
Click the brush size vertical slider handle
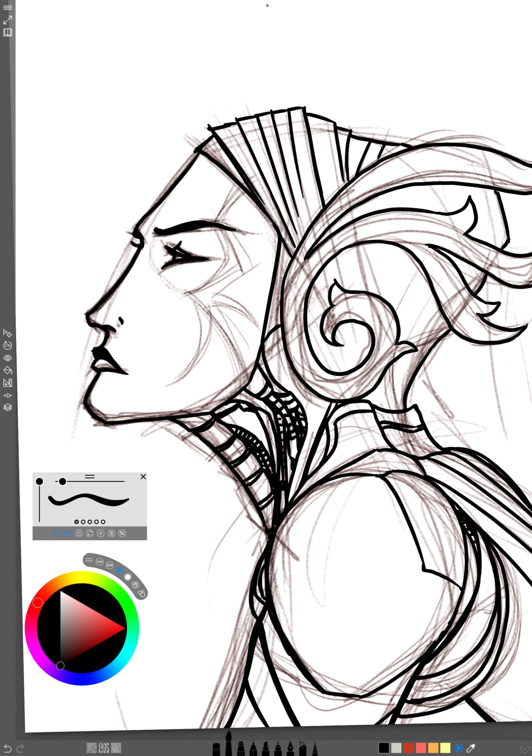[x=39, y=481]
